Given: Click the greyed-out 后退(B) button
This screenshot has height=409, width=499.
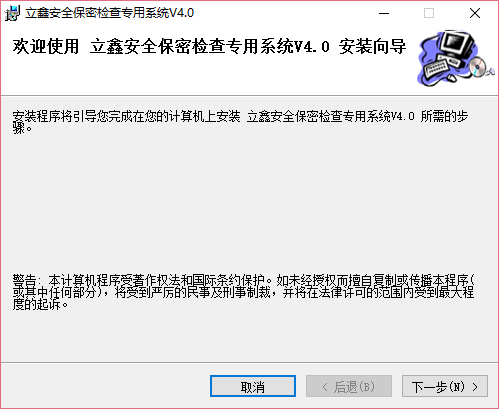Looking at the screenshot, I should point(349,386).
